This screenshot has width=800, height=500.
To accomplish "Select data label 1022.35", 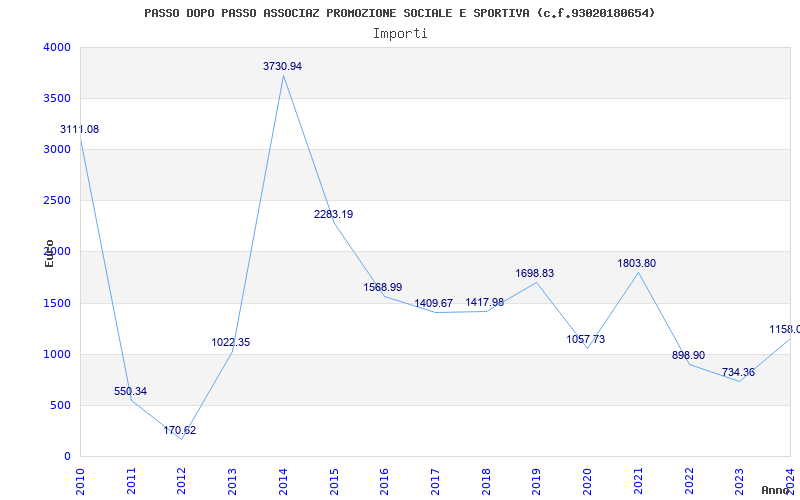I will (231, 342).
